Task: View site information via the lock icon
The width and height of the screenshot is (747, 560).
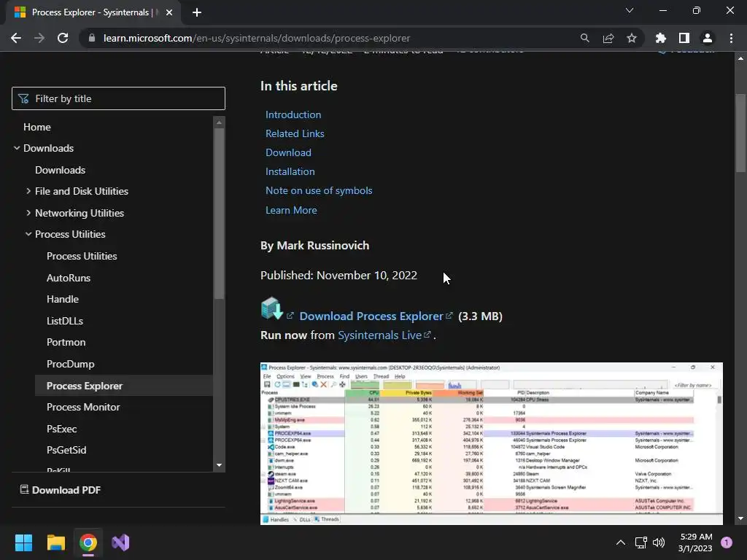Action: point(92,38)
